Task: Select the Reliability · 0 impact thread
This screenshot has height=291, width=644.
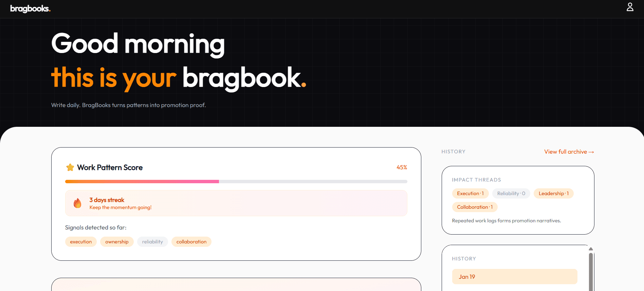Action: click(x=511, y=193)
